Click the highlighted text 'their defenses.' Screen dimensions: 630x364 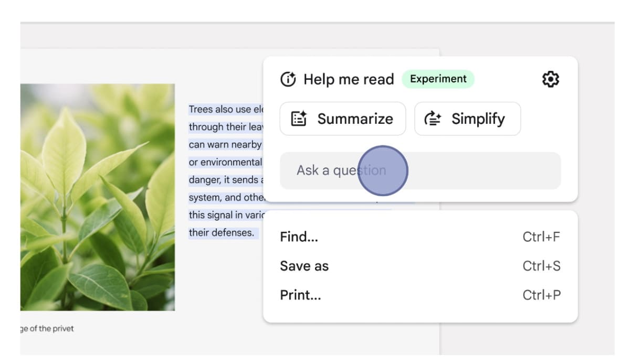pyautogui.click(x=221, y=232)
